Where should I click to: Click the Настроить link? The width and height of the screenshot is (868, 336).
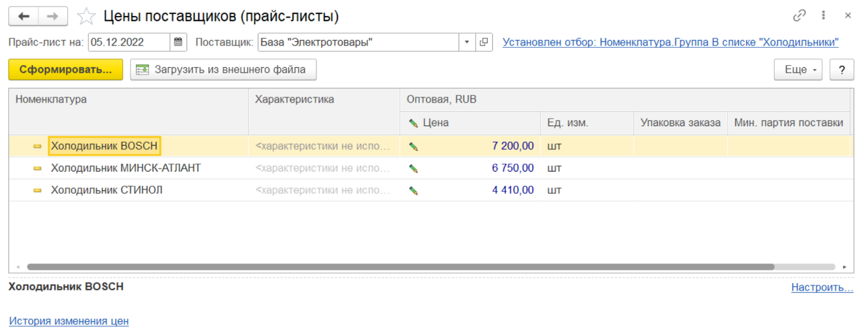(x=822, y=288)
